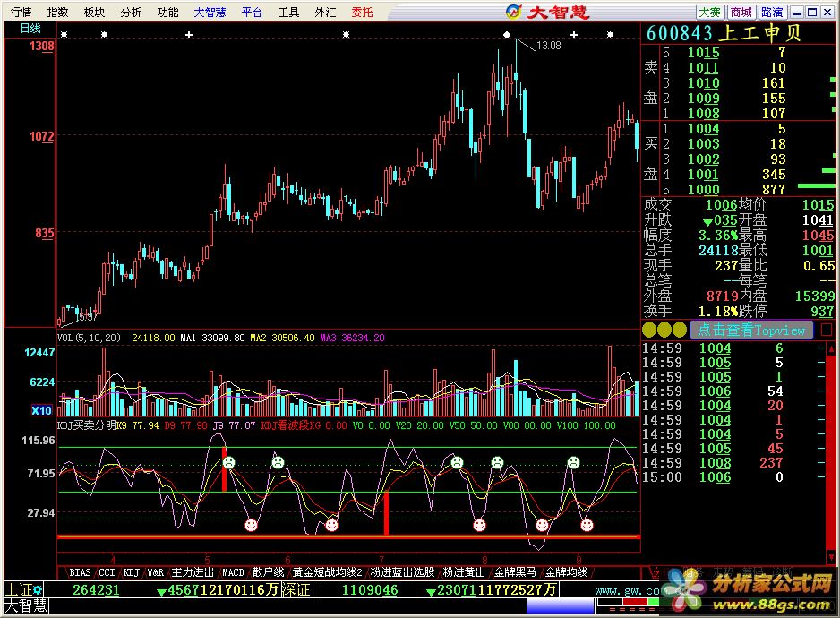
Task: Open the www.gw.com link
Action: (627, 590)
